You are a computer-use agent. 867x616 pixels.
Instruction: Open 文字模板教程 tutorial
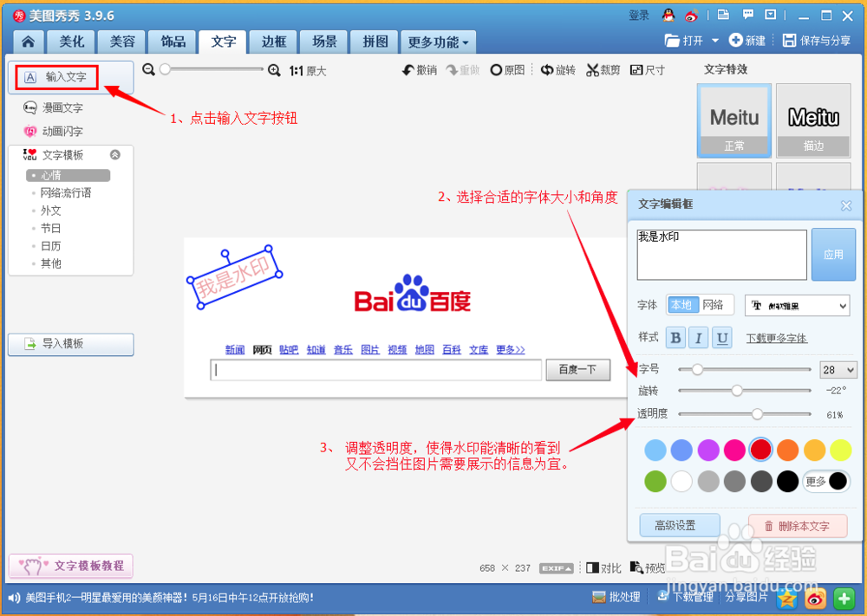pyautogui.click(x=71, y=566)
